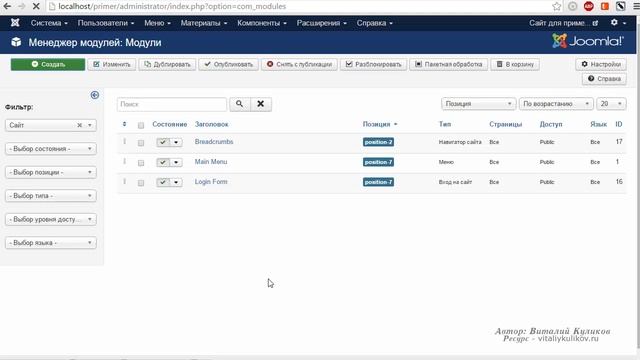This screenshot has height=360, width=640.
Task: Tick the Breadcrumbs row checkbox
Action: (x=141, y=143)
